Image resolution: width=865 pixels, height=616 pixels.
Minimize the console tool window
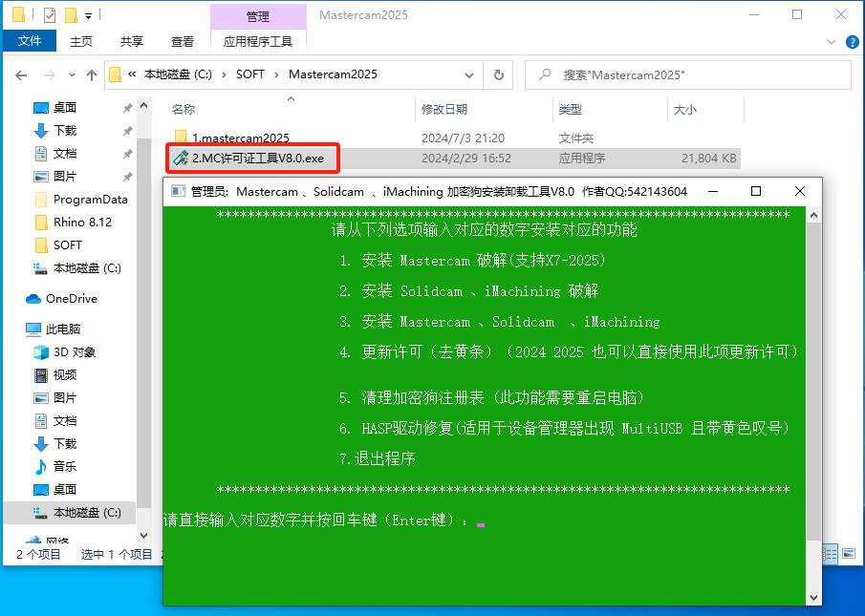pyautogui.click(x=713, y=191)
